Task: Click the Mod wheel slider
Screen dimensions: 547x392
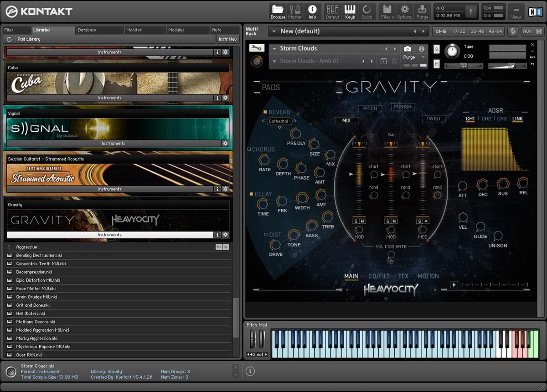Action: click(x=262, y=339)
